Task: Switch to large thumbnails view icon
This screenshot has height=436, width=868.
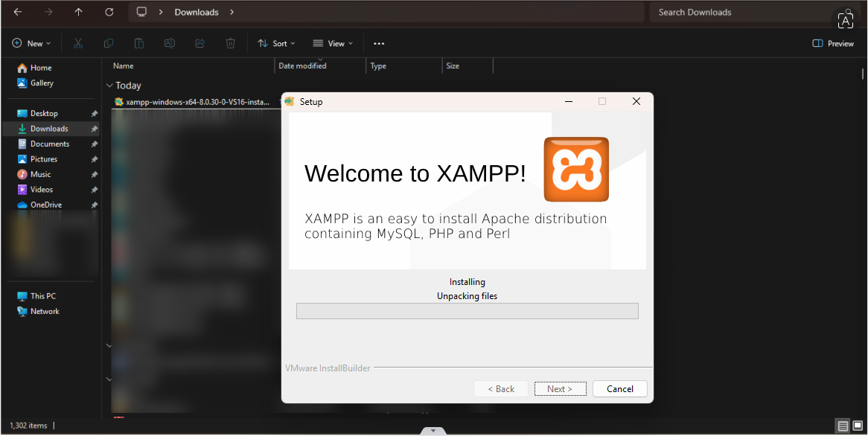Action: (858, 426)
